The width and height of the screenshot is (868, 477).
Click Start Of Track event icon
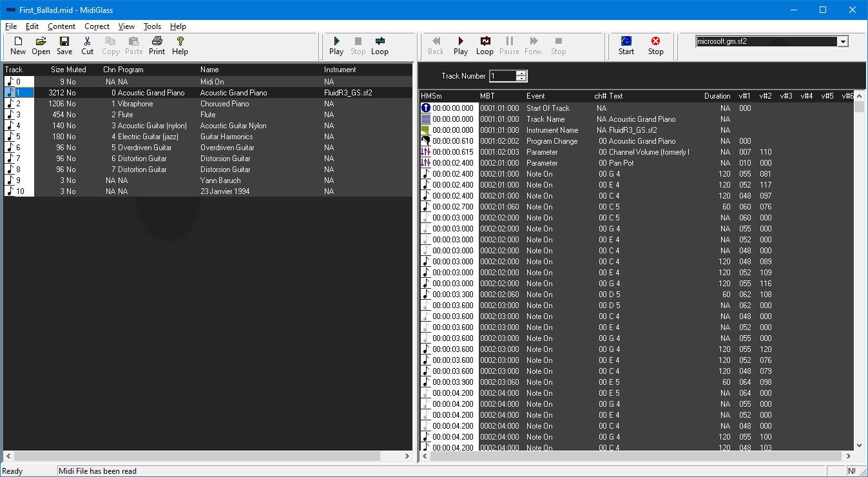click(425, 108)
